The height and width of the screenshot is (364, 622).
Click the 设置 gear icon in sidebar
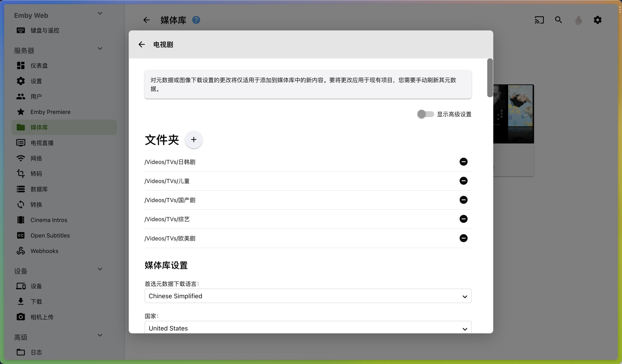21,81
